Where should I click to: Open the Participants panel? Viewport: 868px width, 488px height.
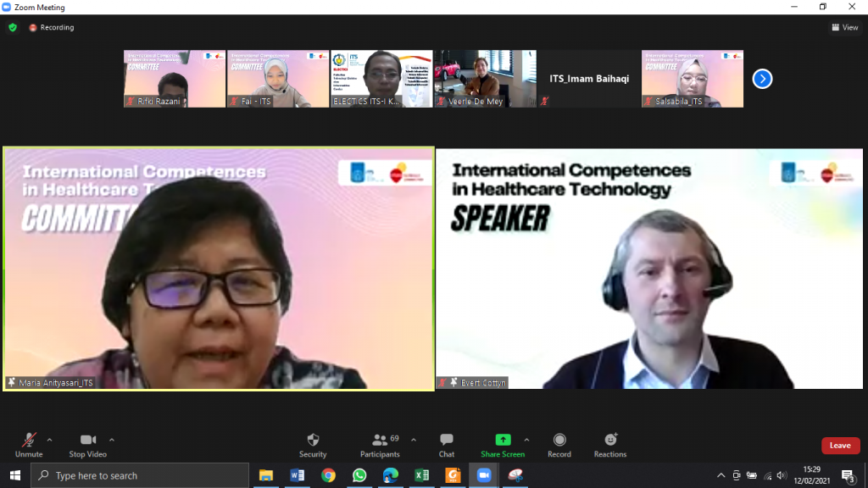click(x=380, y=440)
